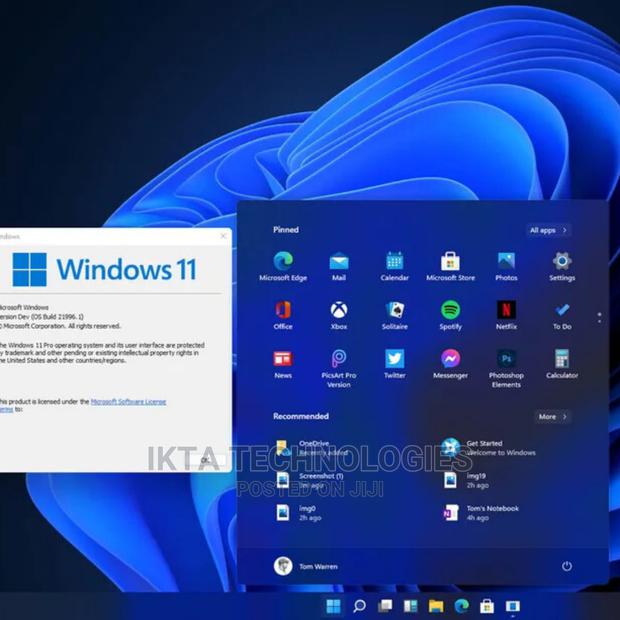Expand More recommended items
Screen dimensions: 620x620
pyautogui.click(x=553, y=416)
